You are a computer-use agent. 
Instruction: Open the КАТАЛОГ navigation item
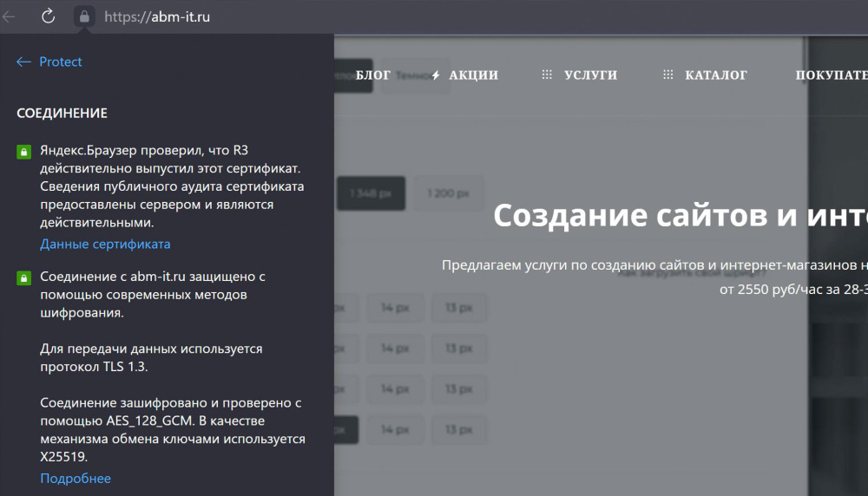tap(716, 75)
